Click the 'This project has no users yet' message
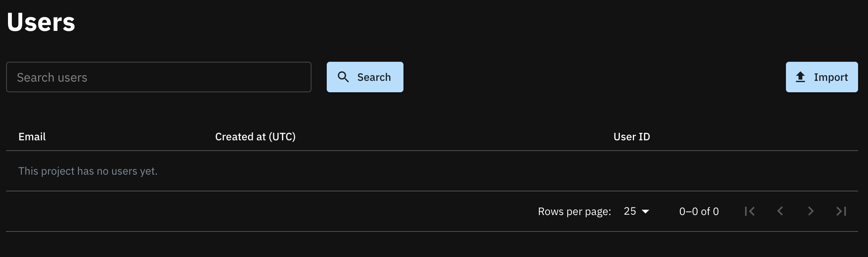The image size is (868, 257). coord(88,171)
